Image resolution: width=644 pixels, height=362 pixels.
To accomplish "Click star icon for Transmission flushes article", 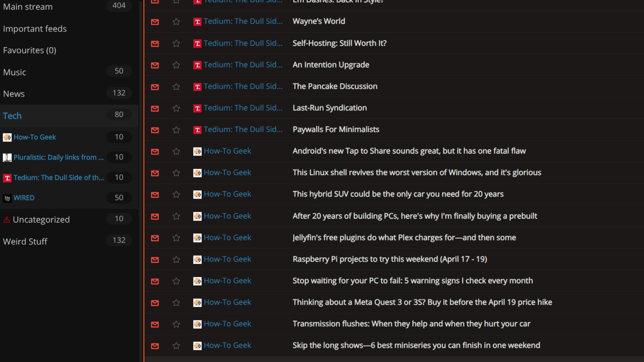I will 176,324.
